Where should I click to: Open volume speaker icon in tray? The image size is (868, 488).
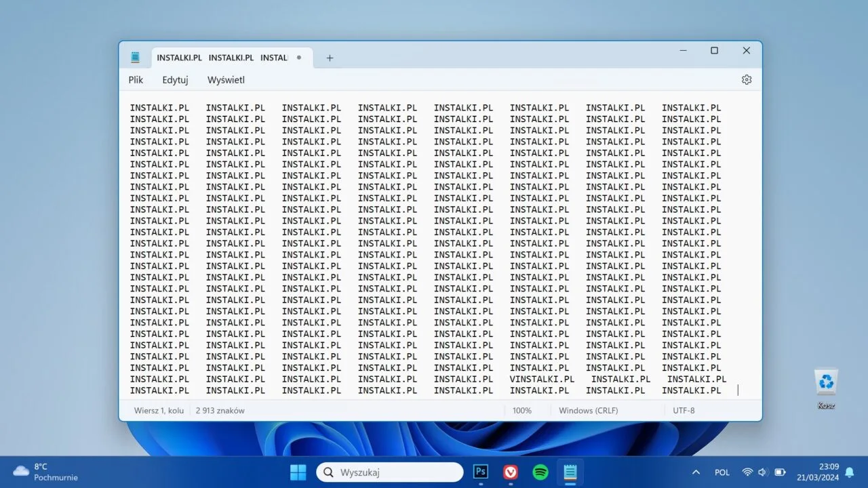pyautogui.click(x=763, y=472)
